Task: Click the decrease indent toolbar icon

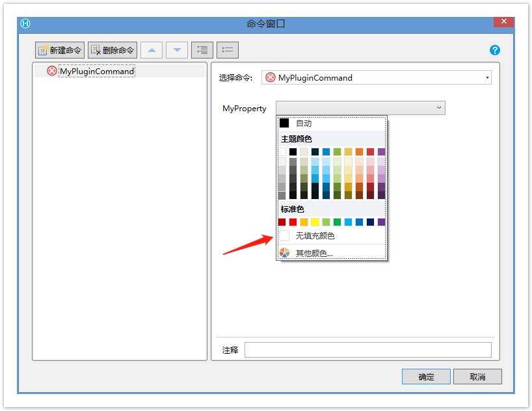Action: pyautogui.click(x=228, y=50)
